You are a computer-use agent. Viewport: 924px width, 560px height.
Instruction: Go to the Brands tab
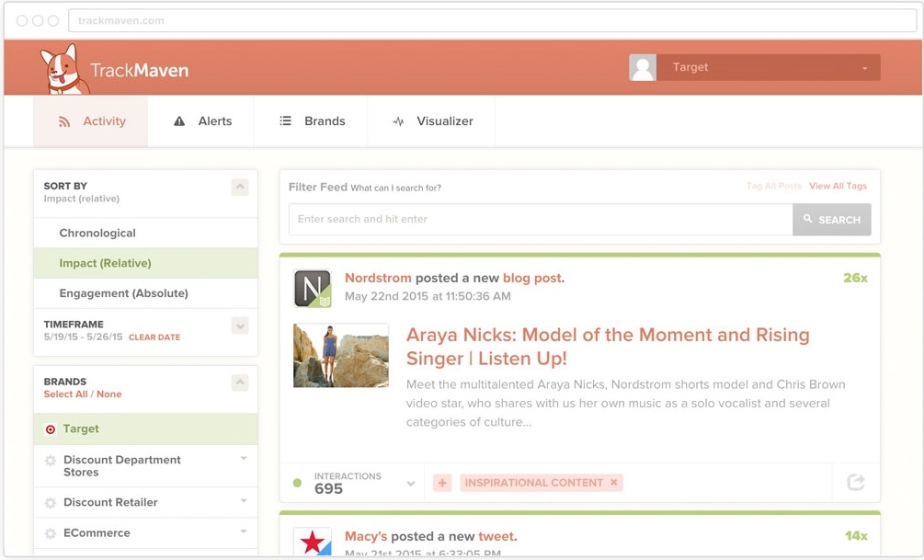pyautogui.click(x=311, y=120)
